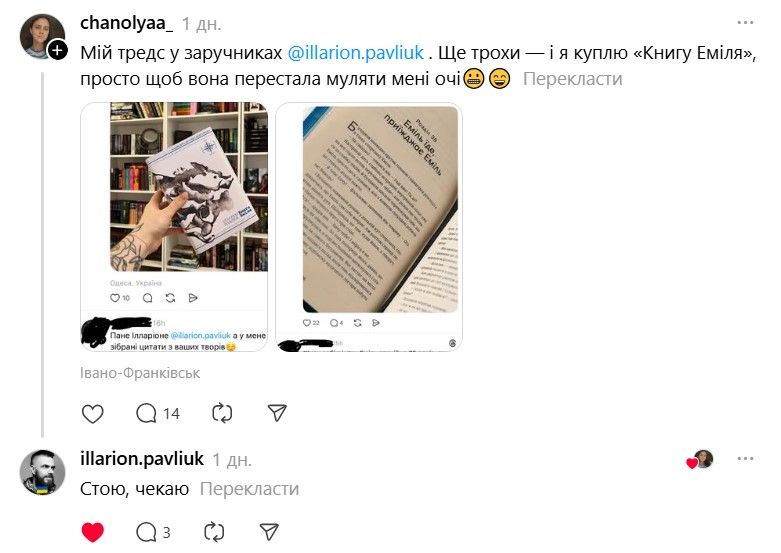
Task: Open replies on illarion.pavliuk's comment with 3 replies
Action: click(153, 532)
